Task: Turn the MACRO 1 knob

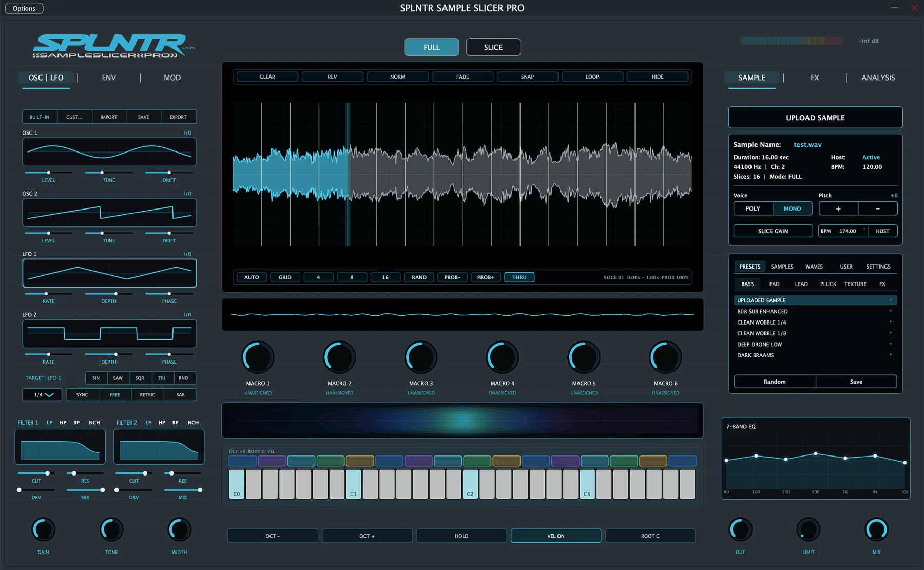Action: pyautogui.click(x=258, y=357)
